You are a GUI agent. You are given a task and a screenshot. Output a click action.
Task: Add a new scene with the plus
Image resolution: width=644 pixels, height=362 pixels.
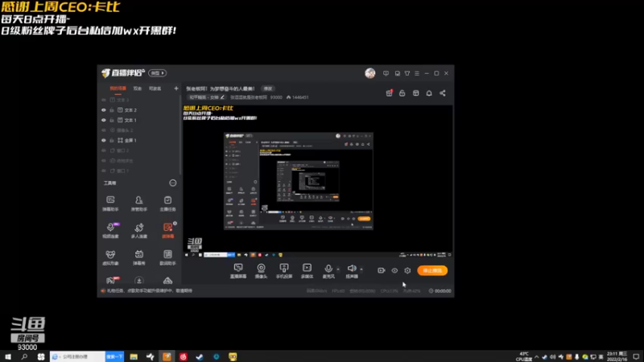[176, 88]
